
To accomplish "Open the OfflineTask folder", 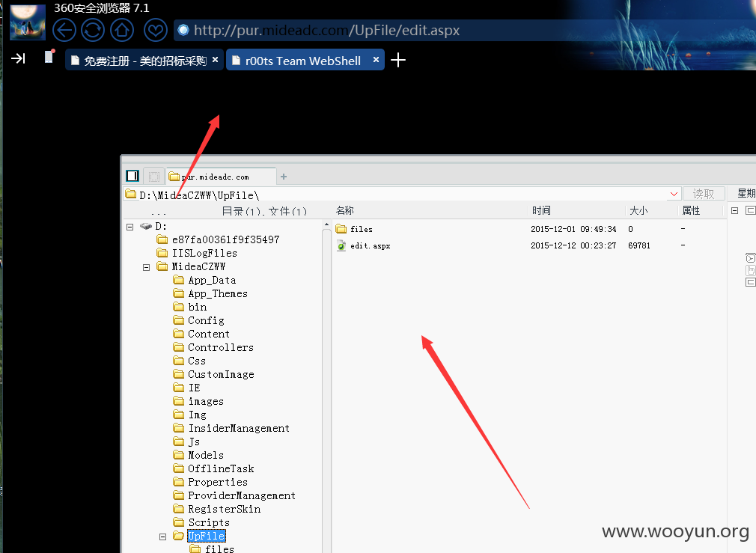I will [213, 469].
